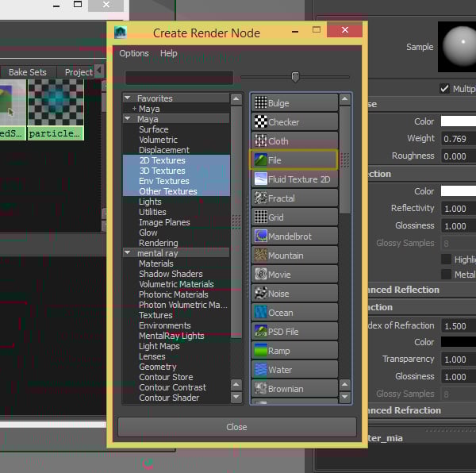The width and height of the screenshot is (476, 473).
Task: Choose the Ramp texture icon
Action: [261, 351]
